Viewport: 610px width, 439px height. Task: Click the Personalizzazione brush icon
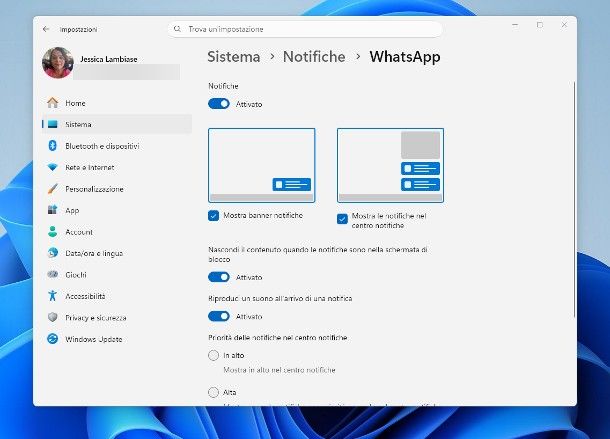53,189
